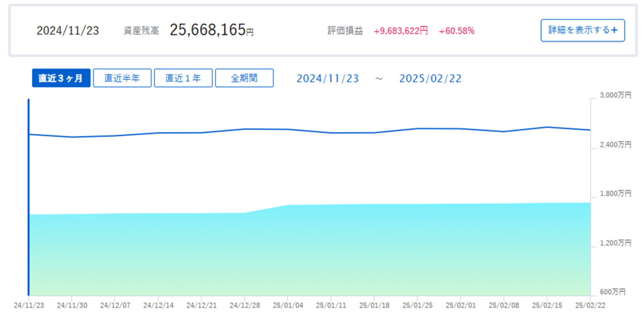The width and height of the screenshot is (644, 322).
Task: Click the y-axis label 2,400万円
Action: point(615,145)
